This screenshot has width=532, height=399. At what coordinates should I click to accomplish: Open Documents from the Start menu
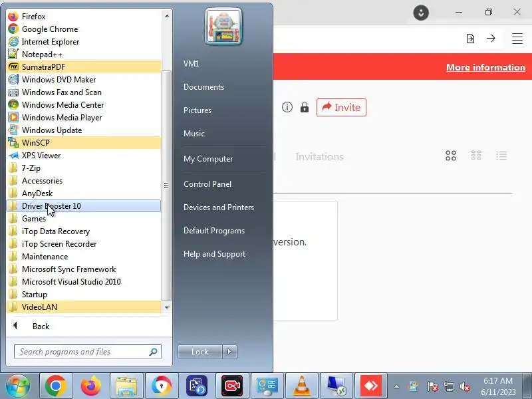coord(203,87)
